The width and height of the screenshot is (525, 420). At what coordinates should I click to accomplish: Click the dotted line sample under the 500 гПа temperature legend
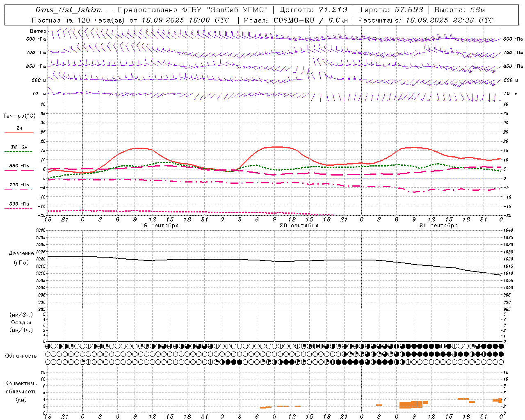[x=18, y=209]
